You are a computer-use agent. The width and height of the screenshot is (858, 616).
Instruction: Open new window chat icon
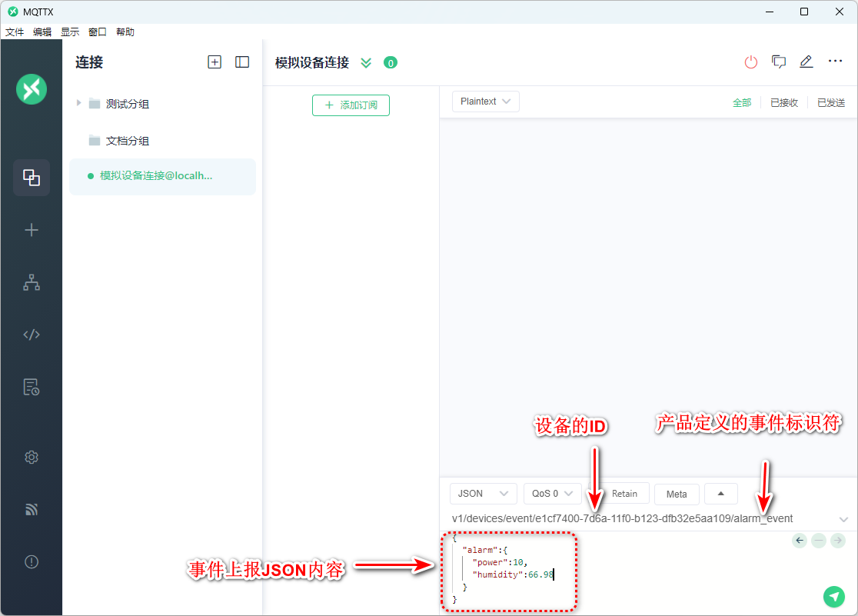click(x=779, y=62)
